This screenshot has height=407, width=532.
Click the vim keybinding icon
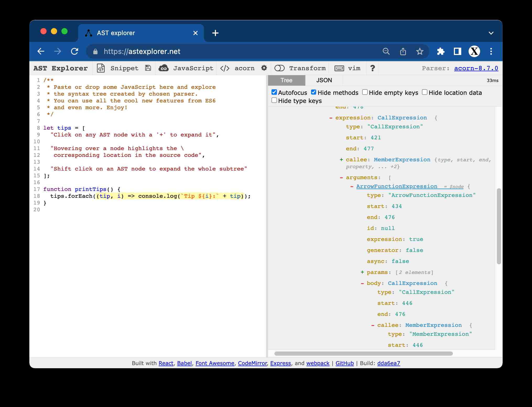pos(340,68)
